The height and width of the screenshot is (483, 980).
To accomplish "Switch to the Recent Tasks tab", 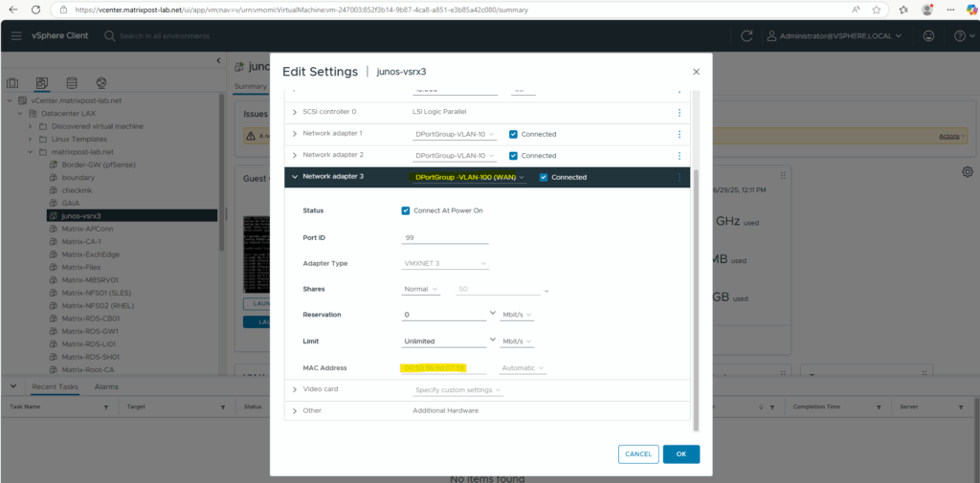I will pyautogui.click(x=56, y=386).
